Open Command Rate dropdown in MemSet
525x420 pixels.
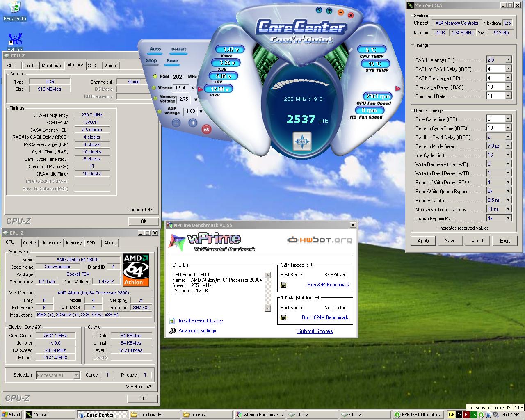click(508, 96)
